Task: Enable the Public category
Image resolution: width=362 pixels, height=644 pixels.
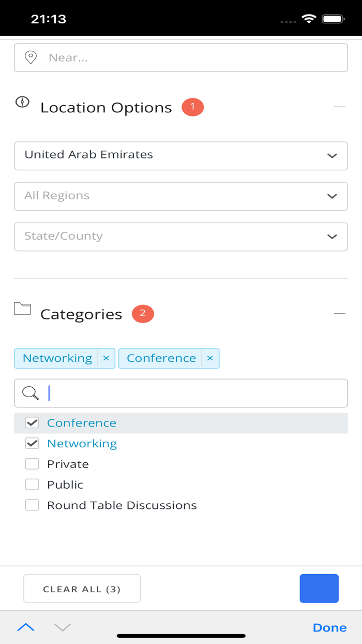Action: coord(32,484)
